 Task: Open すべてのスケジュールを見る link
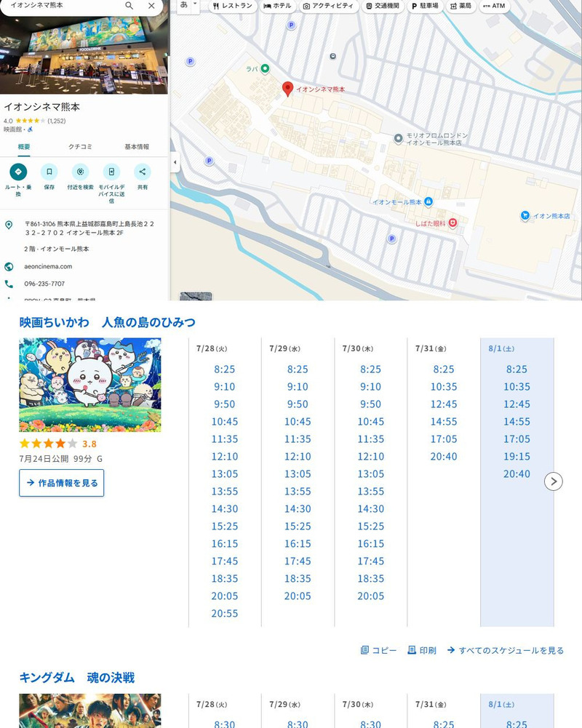point(506,650)
